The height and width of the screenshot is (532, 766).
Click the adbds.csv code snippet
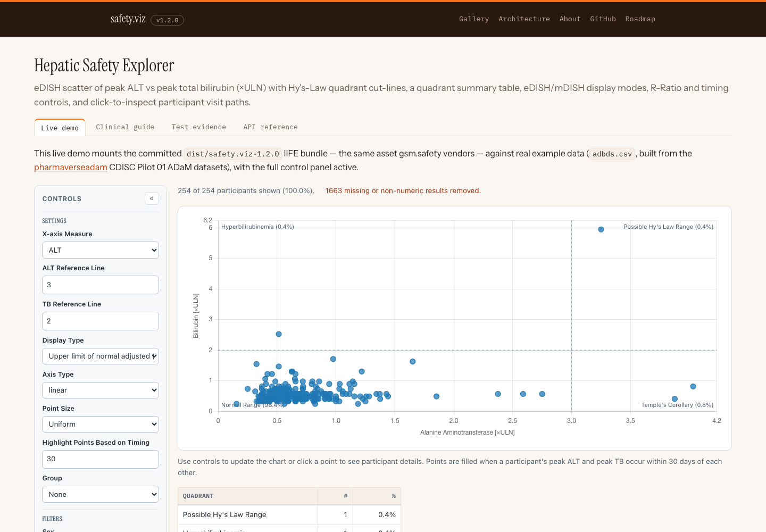point(612,154)
